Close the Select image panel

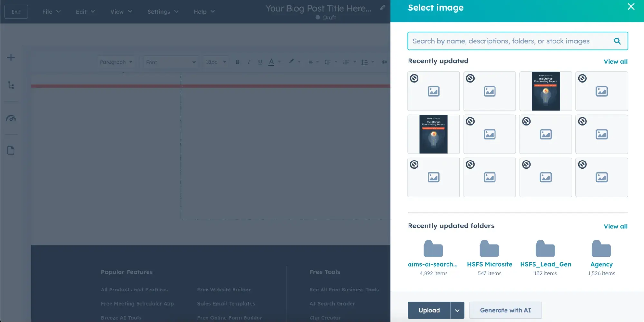(631, 6)
